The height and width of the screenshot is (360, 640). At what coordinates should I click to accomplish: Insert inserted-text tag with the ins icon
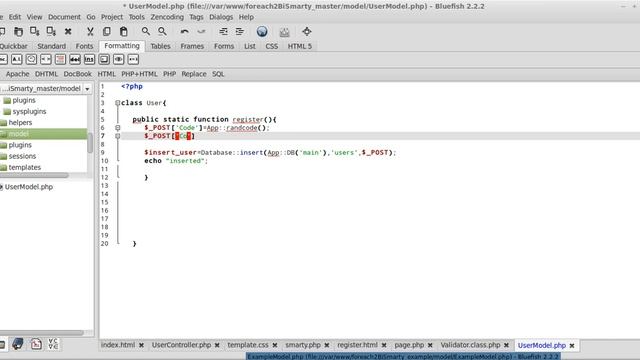coord(89,60)
